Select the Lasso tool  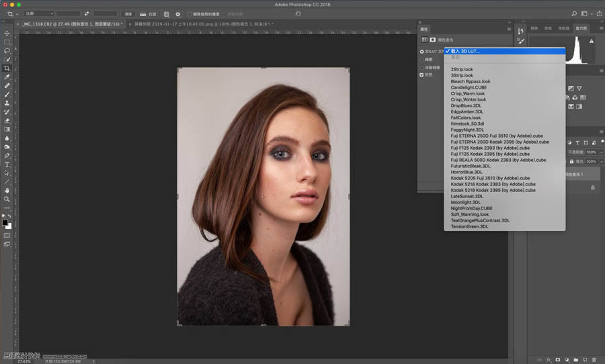coord(7,50)
